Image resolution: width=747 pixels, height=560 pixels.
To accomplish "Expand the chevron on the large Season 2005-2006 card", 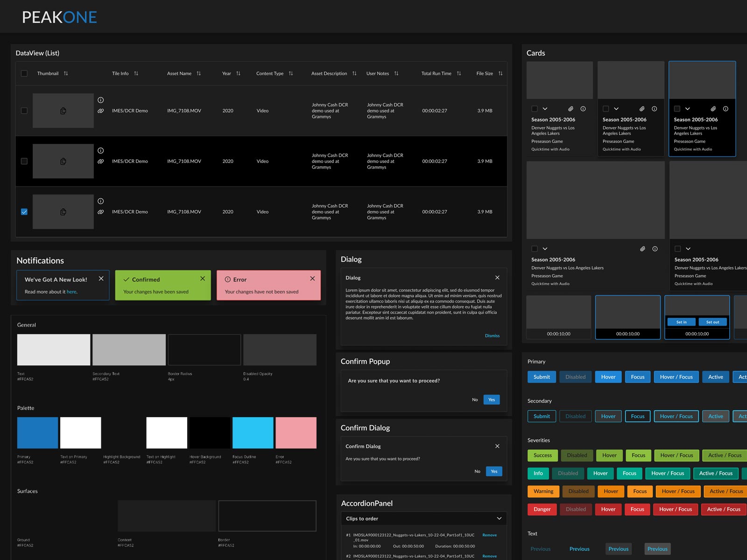I will 545,249.
